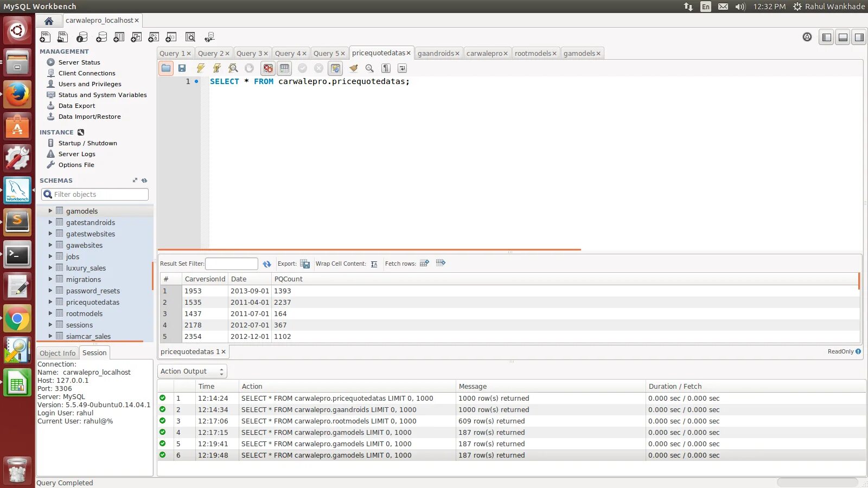Expand the migrations table node
Image resolution: width=868 pixels, height=488 pixels.
coord(50,279)
